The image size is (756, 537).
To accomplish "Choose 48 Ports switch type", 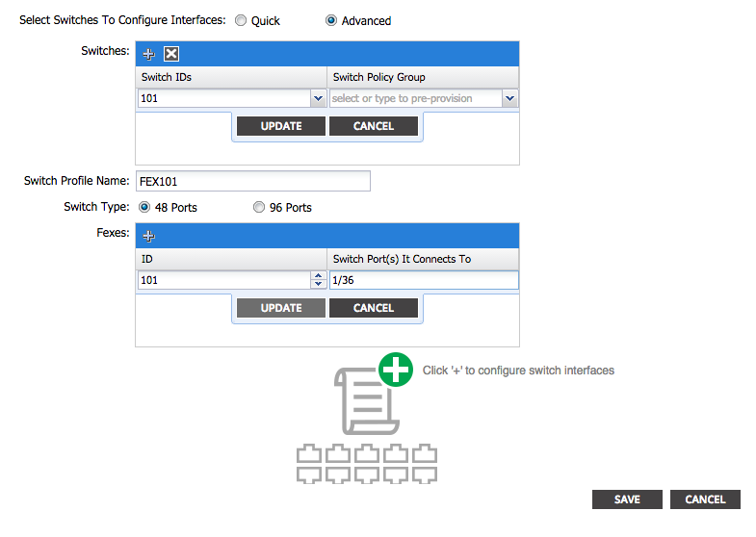I will 144,207.
